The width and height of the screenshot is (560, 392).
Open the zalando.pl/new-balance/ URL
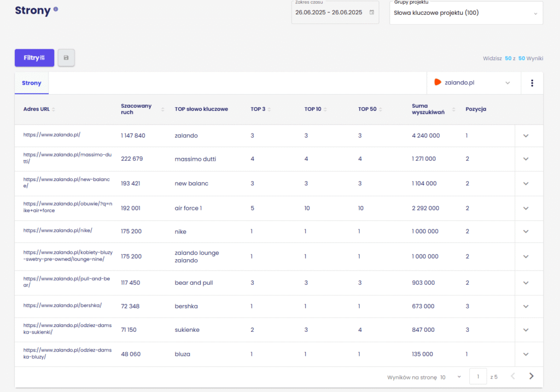click(x=66, y=183)
